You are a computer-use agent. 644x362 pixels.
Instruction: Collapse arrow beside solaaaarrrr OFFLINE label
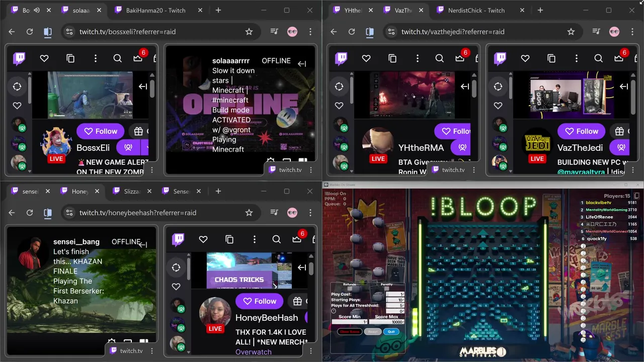tap(302, 64)
